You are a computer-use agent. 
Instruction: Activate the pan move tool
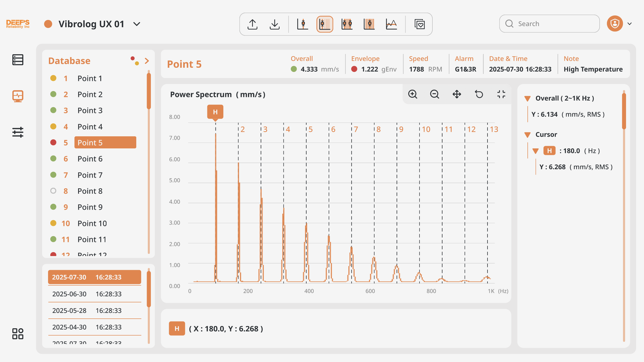point(457,94)
